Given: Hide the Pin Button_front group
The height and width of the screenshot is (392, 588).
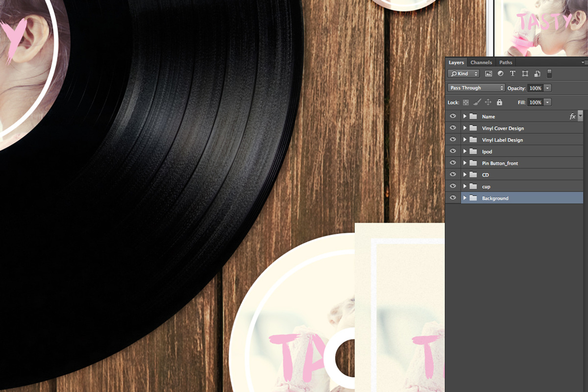Looking at the screenshot, I should click(453, 163).
